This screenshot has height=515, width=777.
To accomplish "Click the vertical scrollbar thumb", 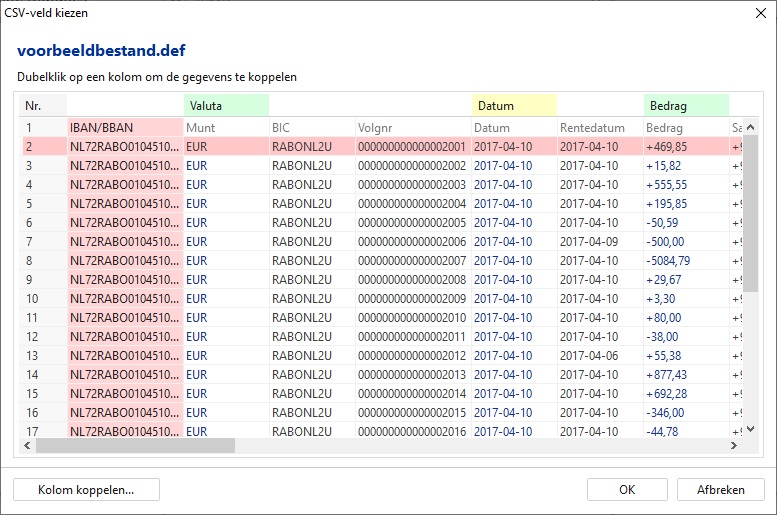I will [x=750, y=212].
